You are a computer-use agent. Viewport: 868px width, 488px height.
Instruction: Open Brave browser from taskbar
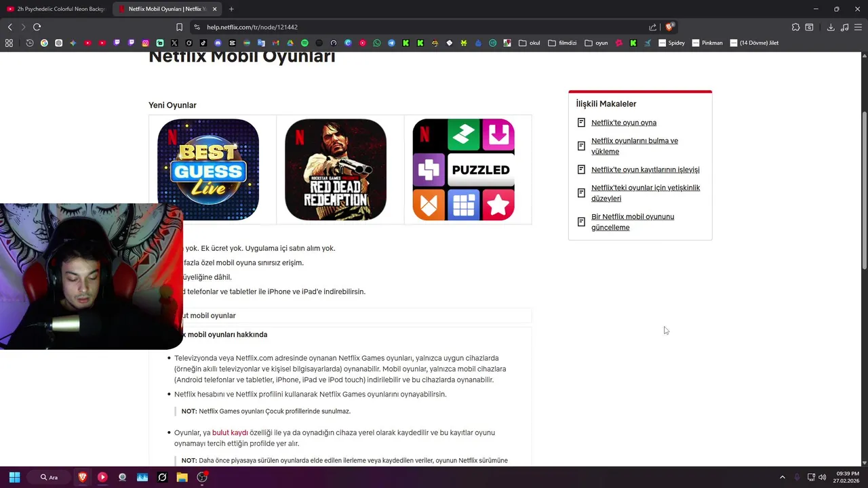83,477
